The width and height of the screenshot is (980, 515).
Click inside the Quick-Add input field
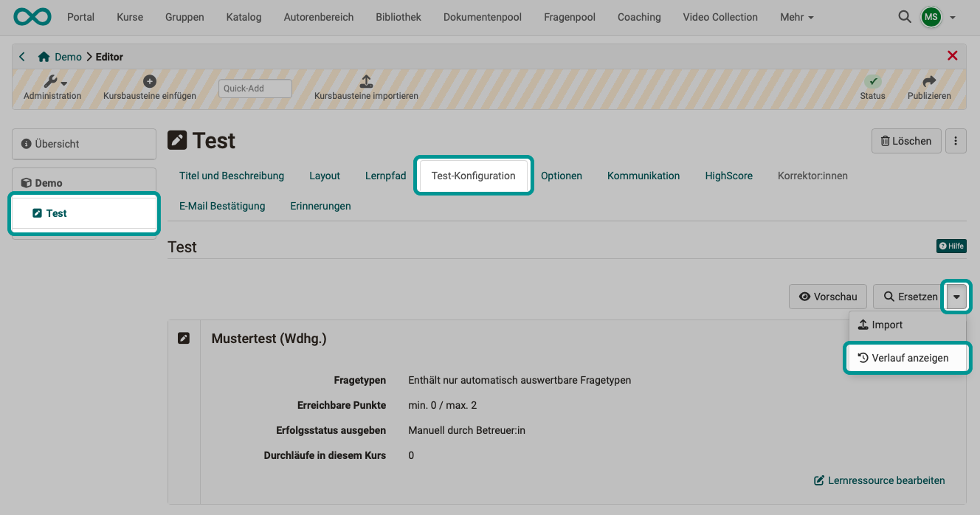click(255, 88)
